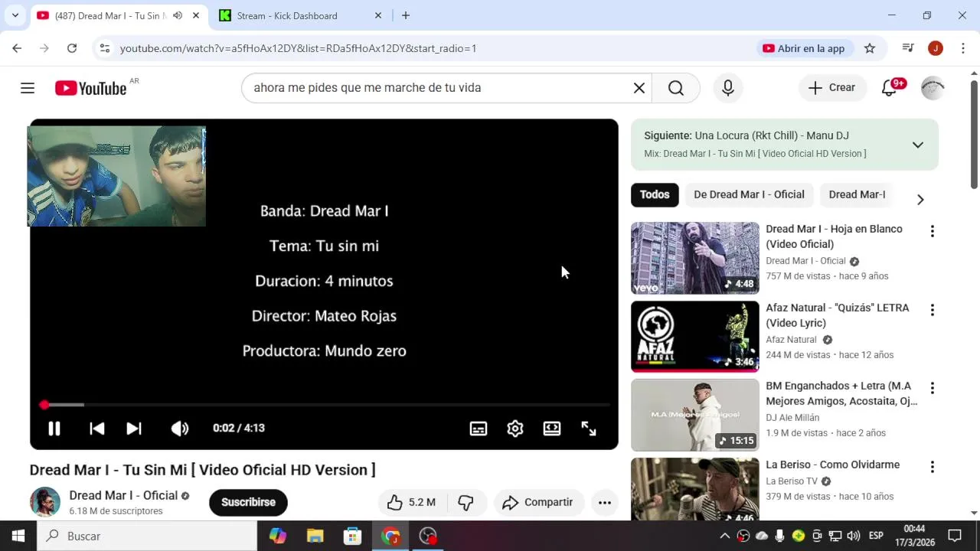Open Windows notification center
This screenshot has width=980, height=551.
pos(955,536)
